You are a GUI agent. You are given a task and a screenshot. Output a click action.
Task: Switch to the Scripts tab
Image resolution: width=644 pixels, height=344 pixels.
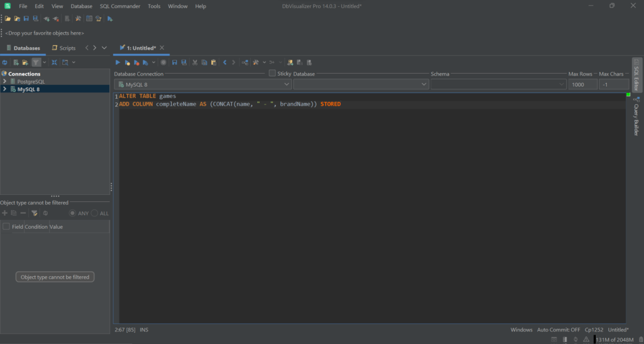click(64, 48)
